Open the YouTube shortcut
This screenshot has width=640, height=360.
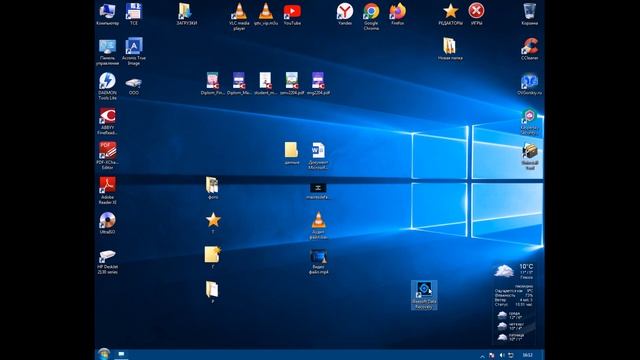292,14
